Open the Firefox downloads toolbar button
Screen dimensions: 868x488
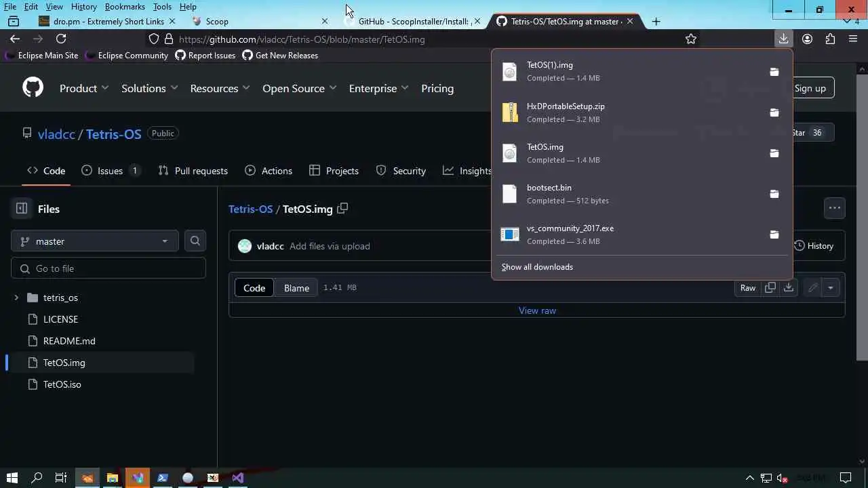pos(783,39)
